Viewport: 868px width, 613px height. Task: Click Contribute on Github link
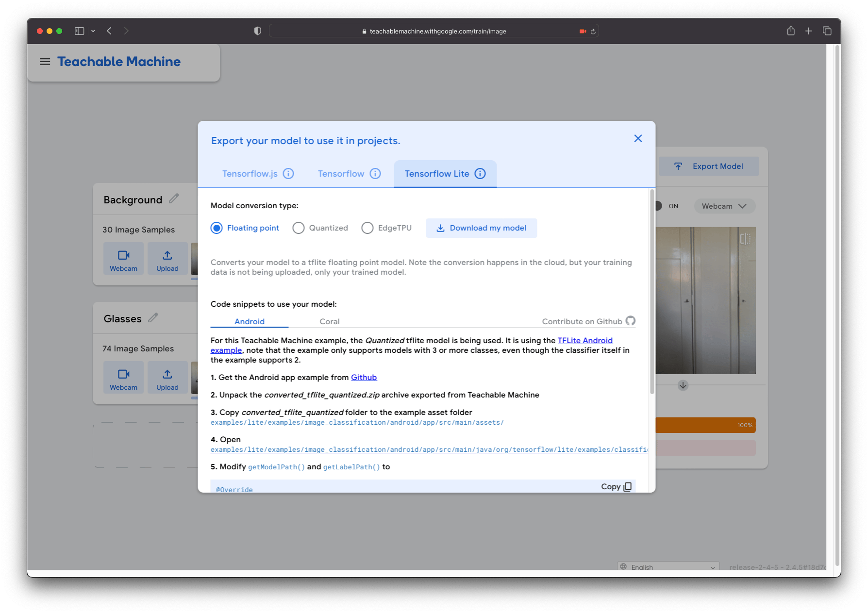point(582,321)
